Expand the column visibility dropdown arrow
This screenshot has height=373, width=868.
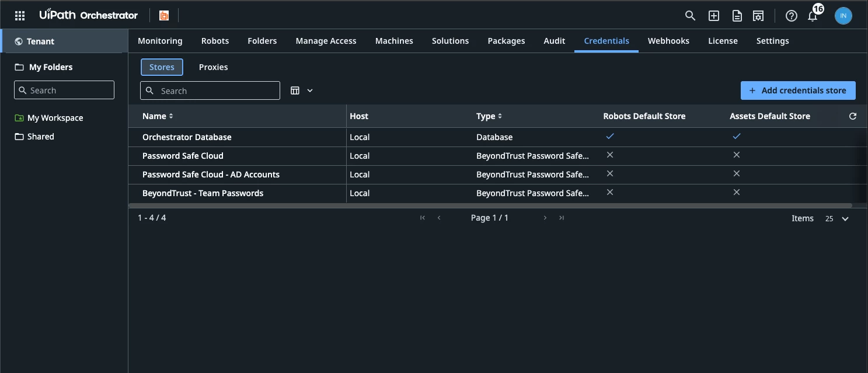coord(310,90)
